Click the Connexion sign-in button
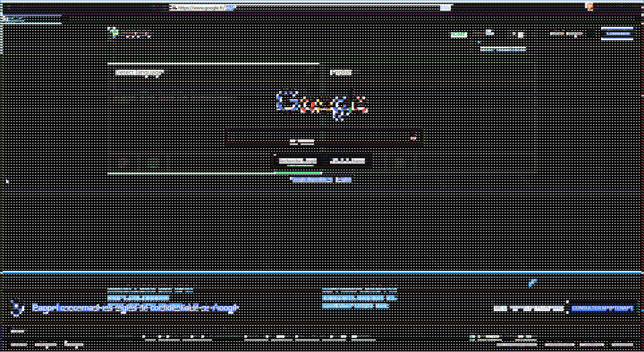The image size is (644, 352). pyautogui.click(x=618, y=34)
